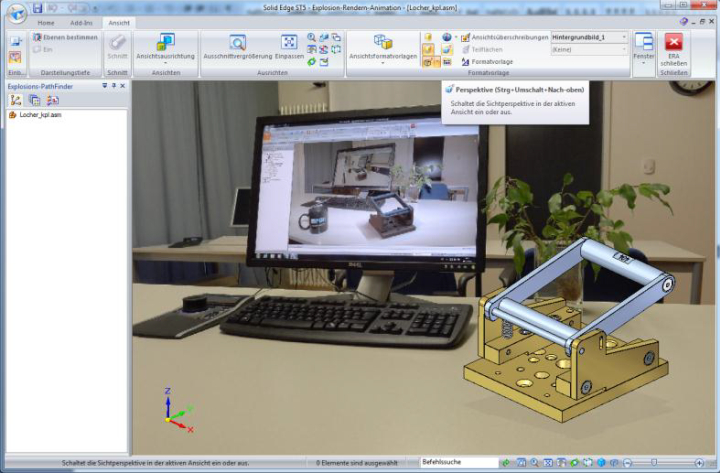Click the rotate icon in Ausrichten group
The image size is (720, 473).
pos(324,49)
